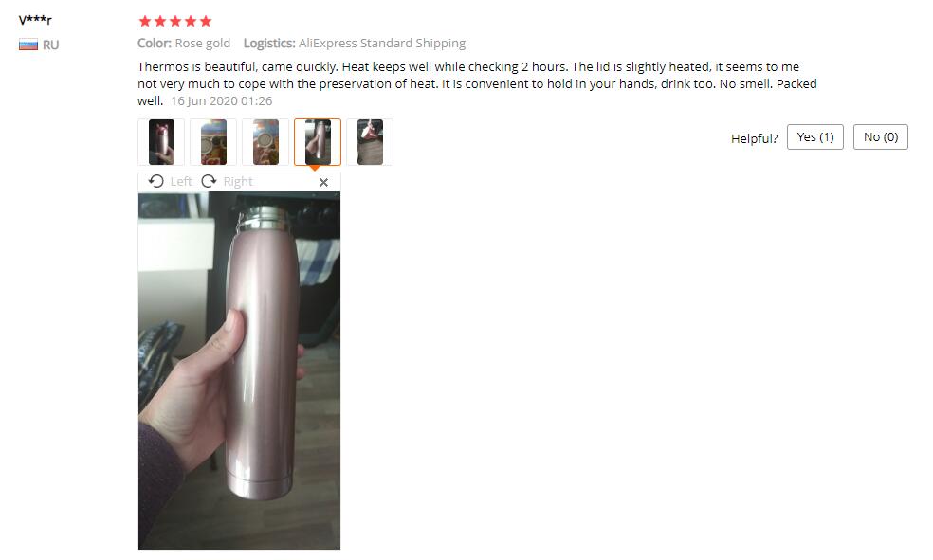Image resolution: width=933 pixels, height=560 pixels.
Task: Close the enlarged photo viewer
Action: tap(323, 183)
